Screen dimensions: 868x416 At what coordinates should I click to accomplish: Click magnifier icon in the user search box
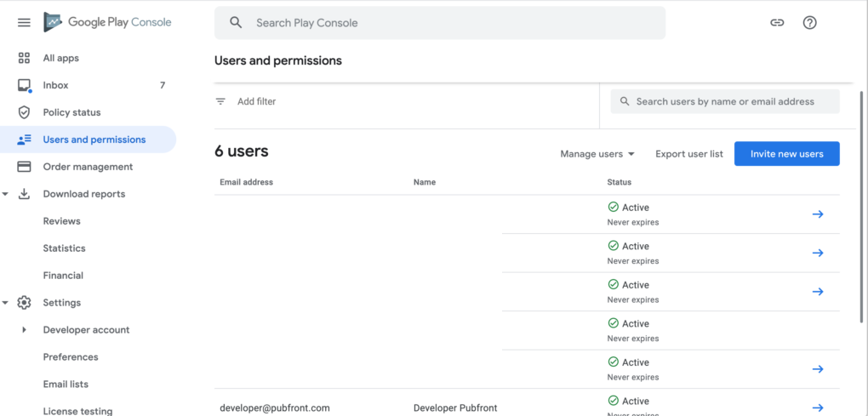pyautogui.click(x=625, y=102)
